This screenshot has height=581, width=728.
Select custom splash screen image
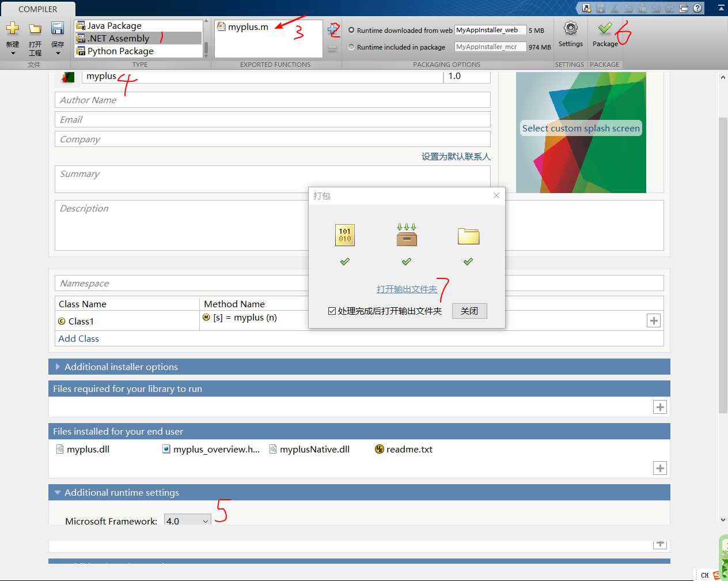(581, 132)
